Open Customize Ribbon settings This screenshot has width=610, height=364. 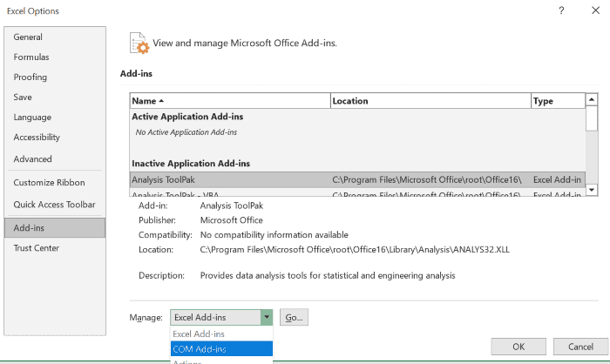[x=55, y=182]
